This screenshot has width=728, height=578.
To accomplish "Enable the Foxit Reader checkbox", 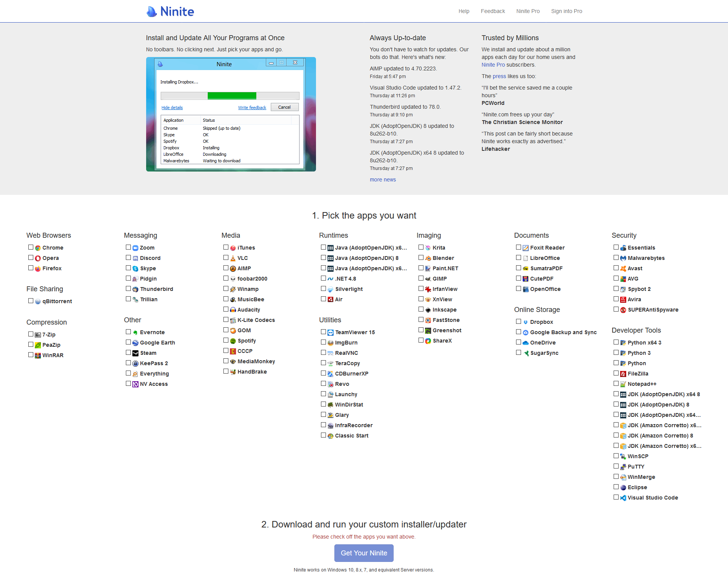I will coord(519,247).
